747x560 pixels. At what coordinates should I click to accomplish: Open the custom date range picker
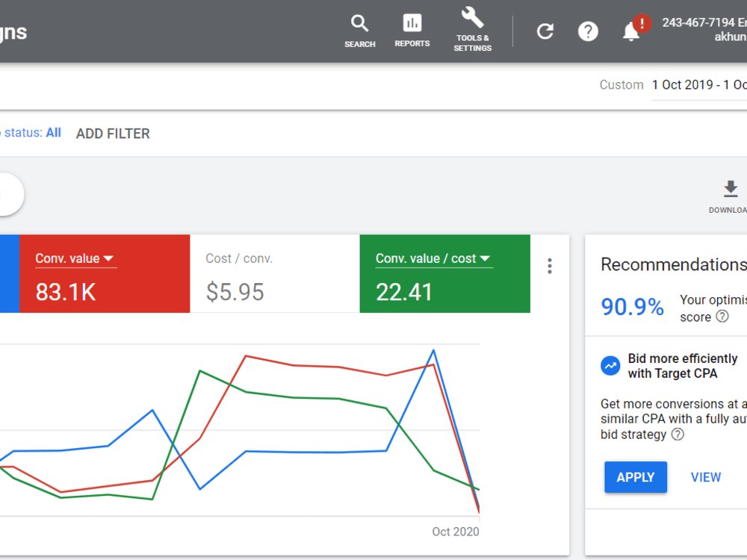click(699, 85)
